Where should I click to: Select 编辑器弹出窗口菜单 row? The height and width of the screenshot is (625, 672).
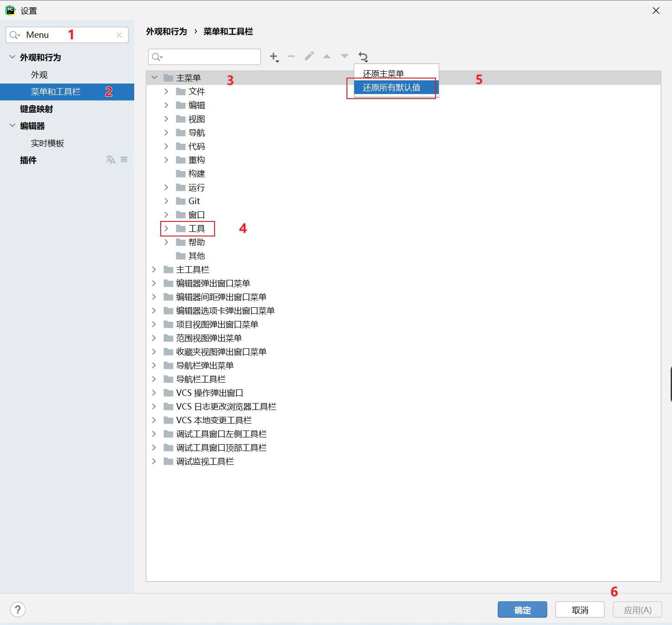pos(404,283)
